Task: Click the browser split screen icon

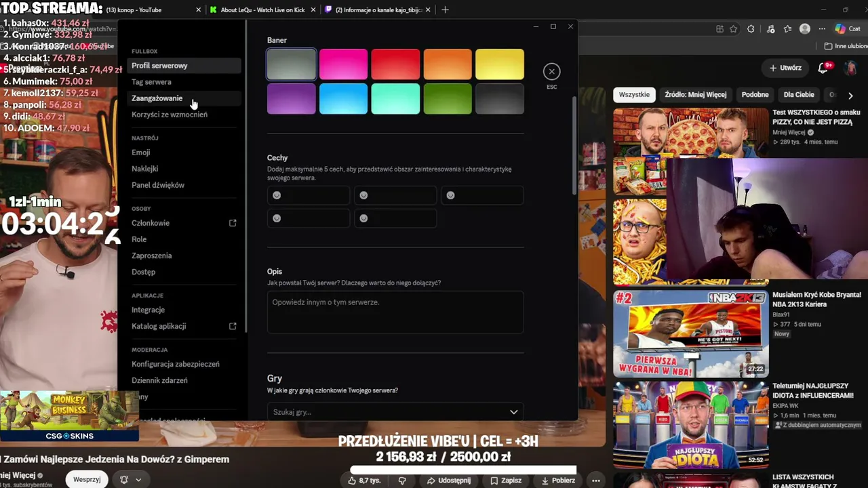Action: coord(719,29)
